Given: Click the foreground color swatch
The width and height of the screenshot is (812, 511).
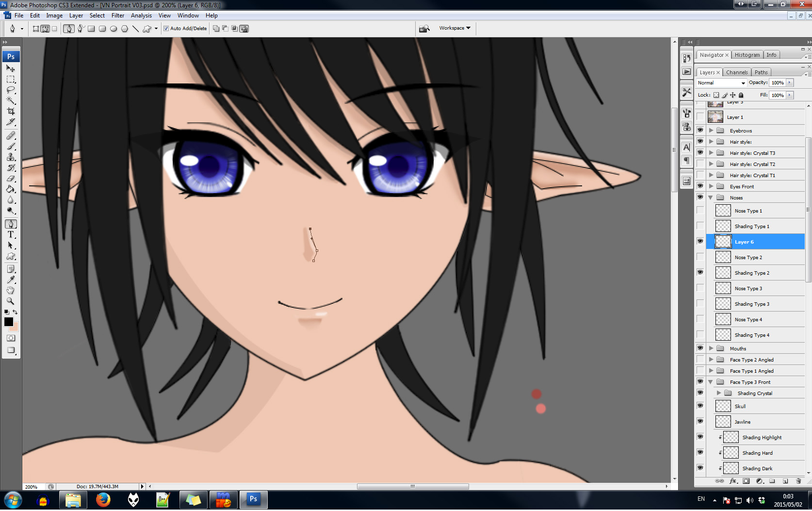Looking at the screenshot, I should (8, 322).
